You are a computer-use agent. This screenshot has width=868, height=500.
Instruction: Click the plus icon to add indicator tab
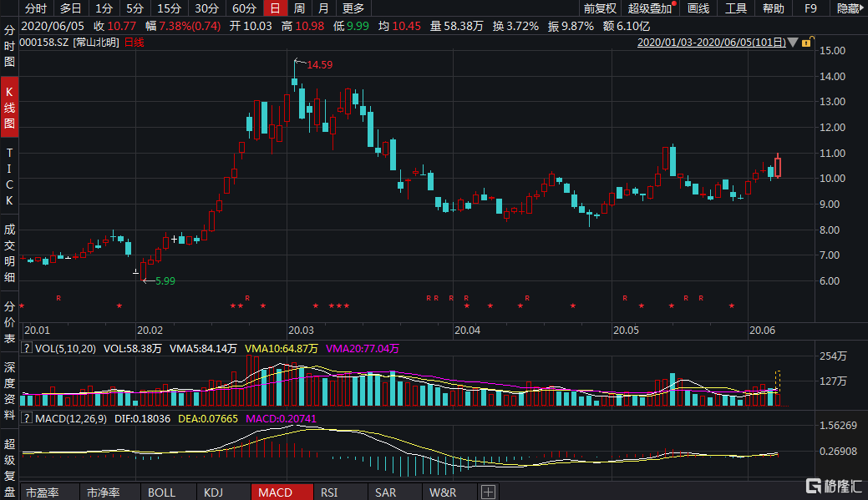[x=488, y=492]
